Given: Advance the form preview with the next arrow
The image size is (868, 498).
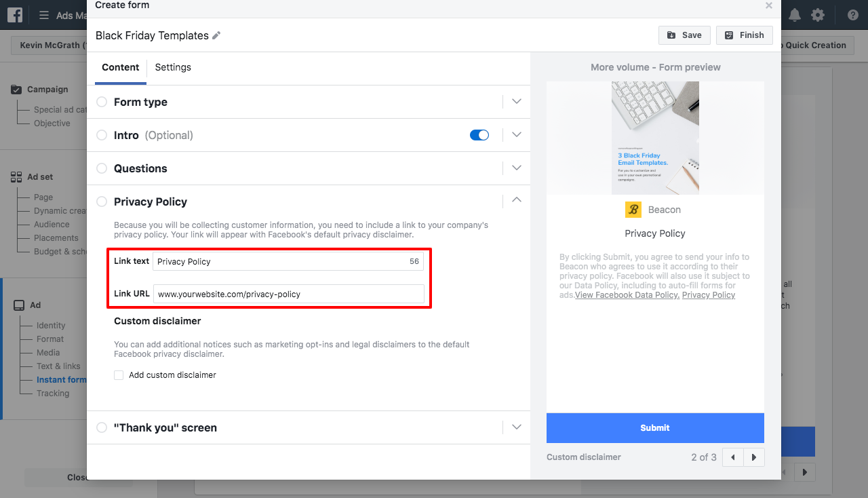Looking at the screenshot, I should tap(754, 457).
